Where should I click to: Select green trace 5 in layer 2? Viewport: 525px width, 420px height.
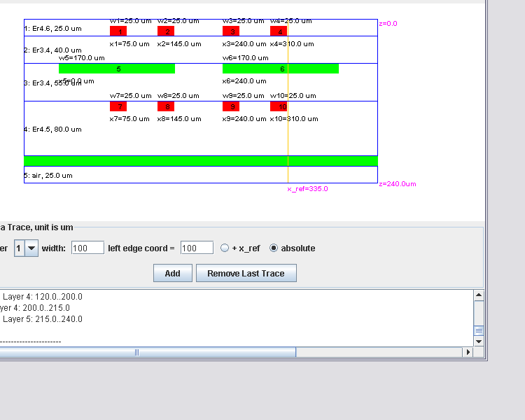[117, 69]
